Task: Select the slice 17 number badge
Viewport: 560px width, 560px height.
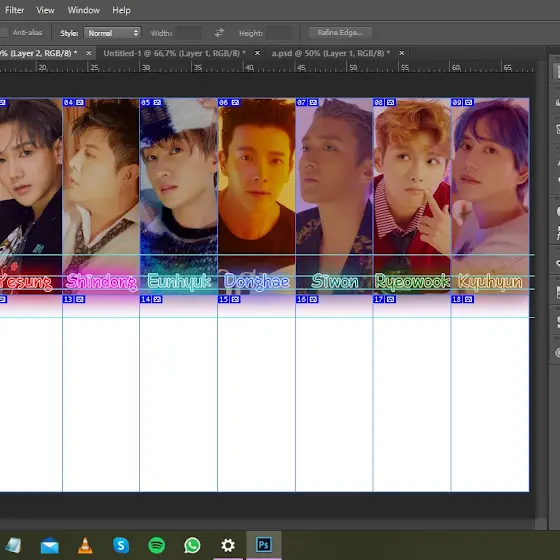Action: pyautogui.click(x=379, y=299)
